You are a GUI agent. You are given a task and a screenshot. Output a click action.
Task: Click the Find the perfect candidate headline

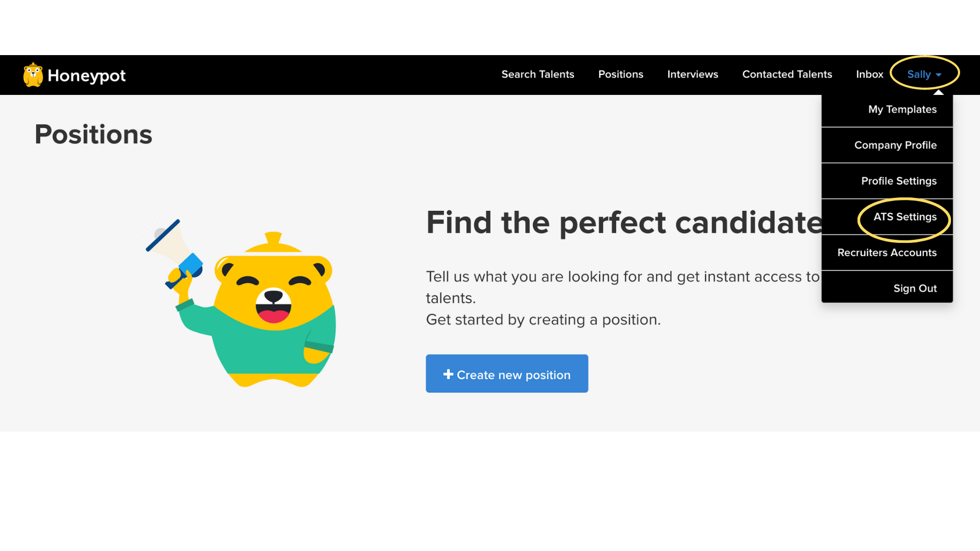pyautogui.click(x=624, y=222)
